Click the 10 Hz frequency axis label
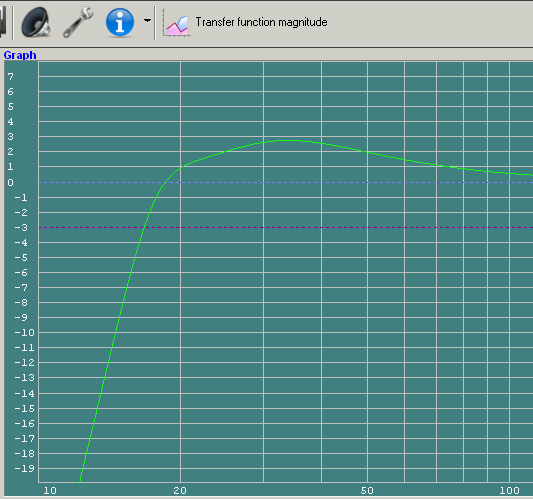The width and height of the screenshot is (533, 499). [x=50, y=491]
